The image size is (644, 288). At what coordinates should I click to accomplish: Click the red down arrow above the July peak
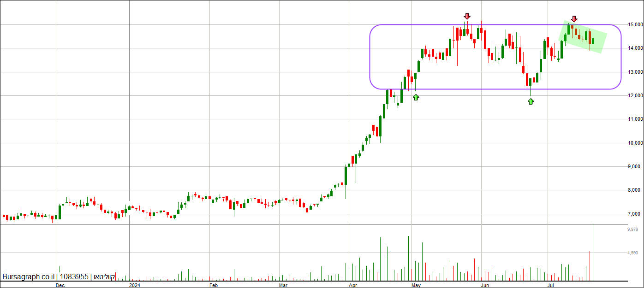(x=574, y=19)
